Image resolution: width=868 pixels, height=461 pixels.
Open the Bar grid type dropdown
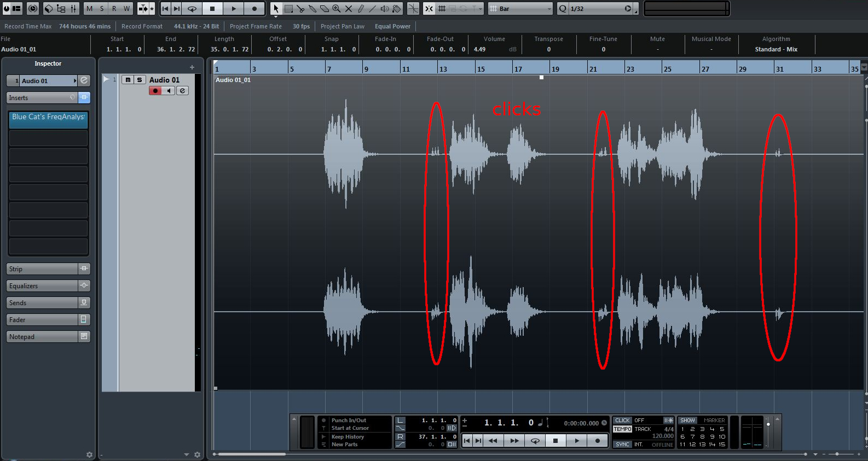[520, 9]
